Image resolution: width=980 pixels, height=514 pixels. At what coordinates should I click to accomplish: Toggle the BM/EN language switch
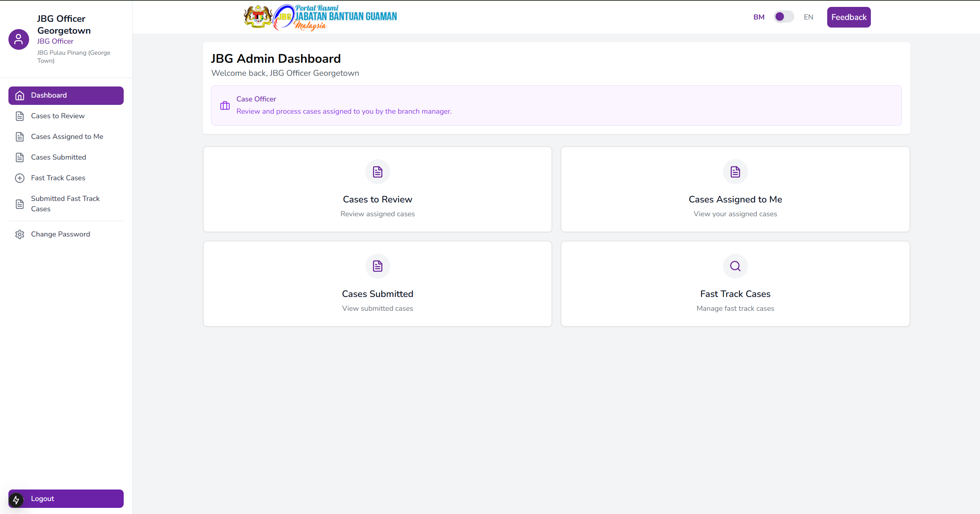click(783, 17)
